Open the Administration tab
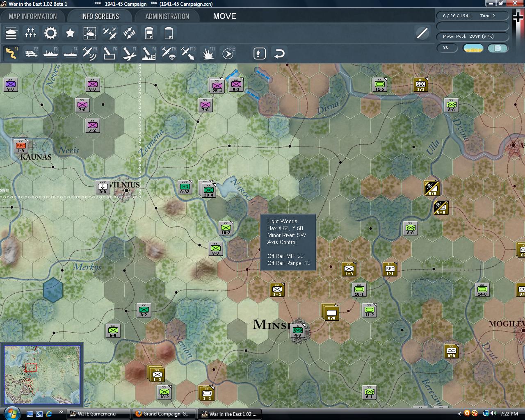525x420 pixels. point(167,16)
